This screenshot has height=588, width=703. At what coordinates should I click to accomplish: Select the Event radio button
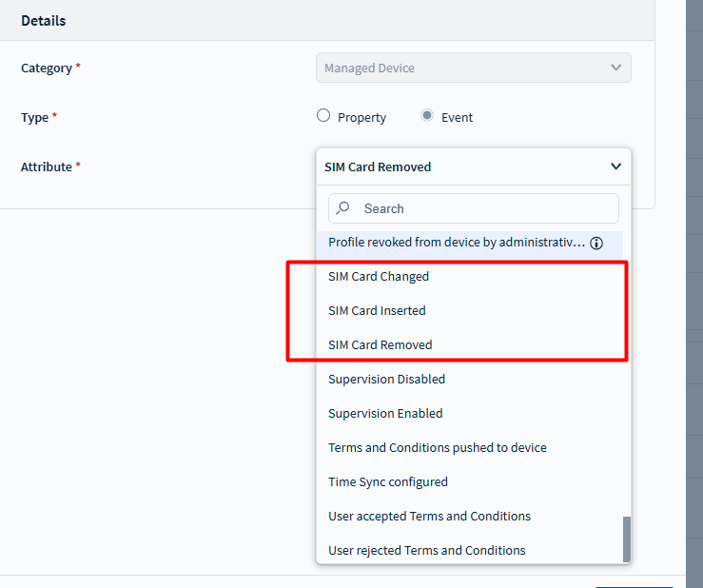428,116
